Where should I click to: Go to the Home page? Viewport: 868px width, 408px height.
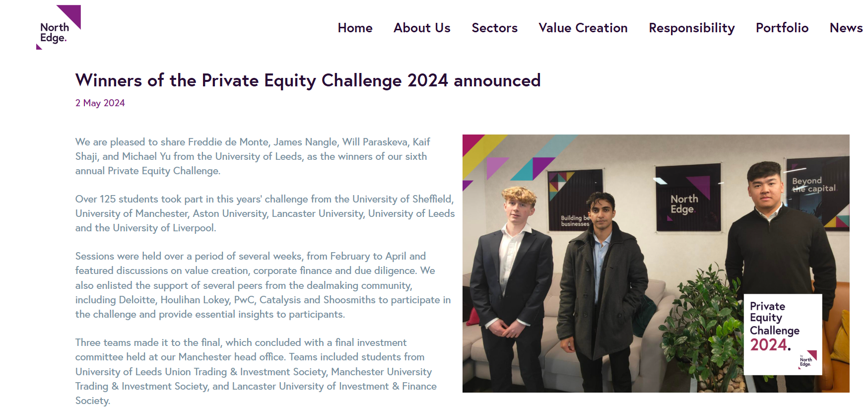tap(355, 28)
